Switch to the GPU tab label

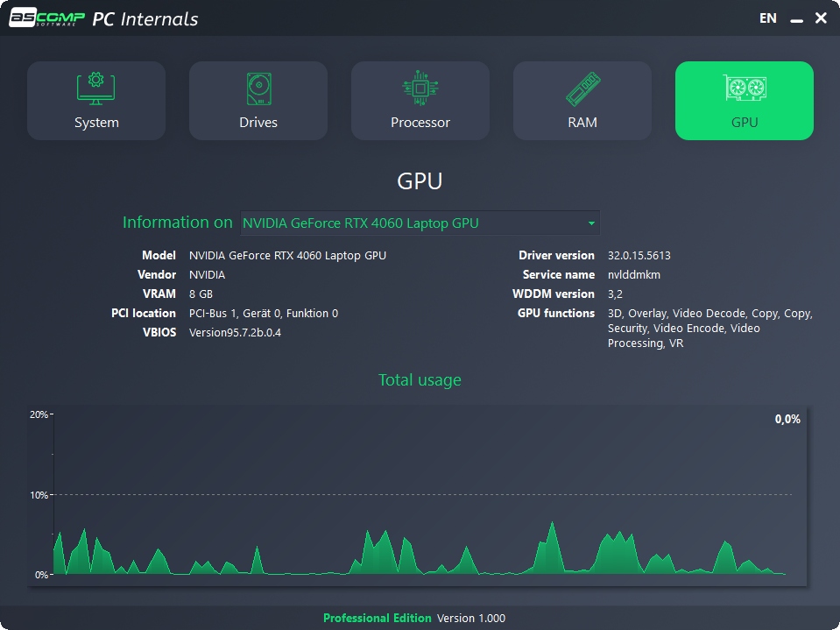click(x=745, y=122)
